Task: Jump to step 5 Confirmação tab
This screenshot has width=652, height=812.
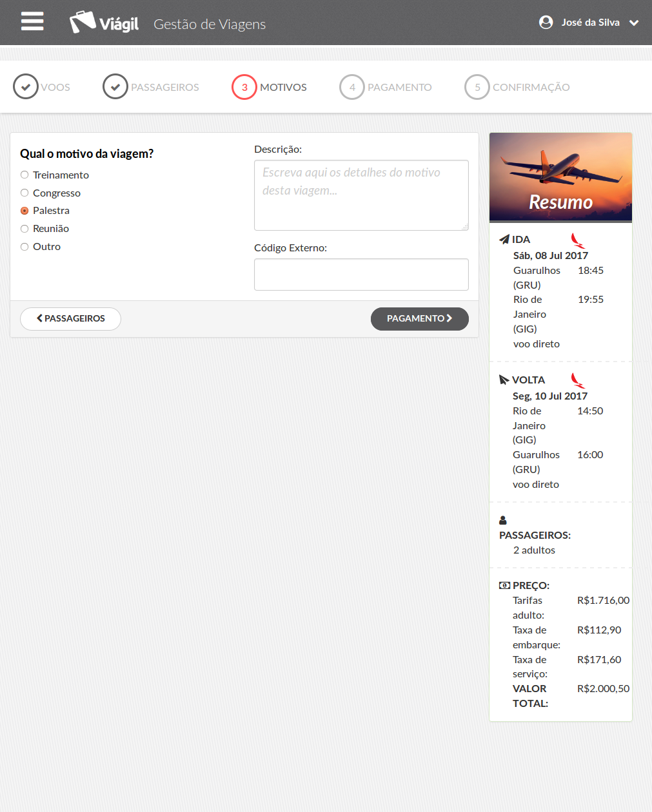Action: (517, 87)
